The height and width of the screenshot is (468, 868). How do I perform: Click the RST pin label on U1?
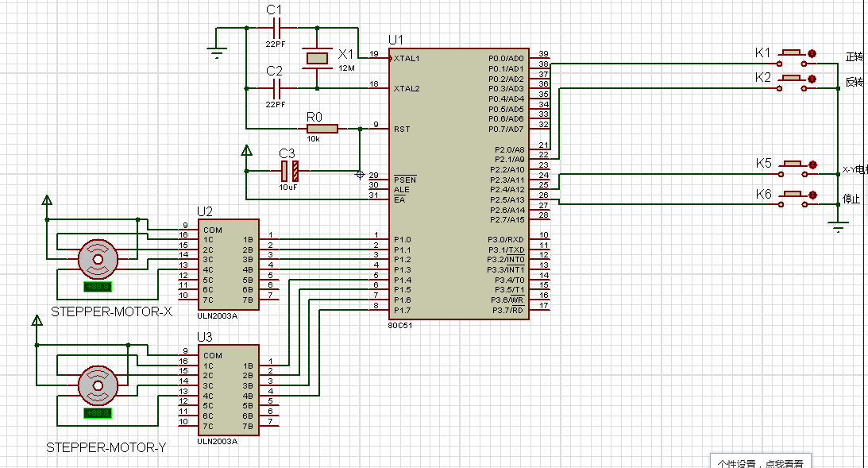[x=402, y=129]
